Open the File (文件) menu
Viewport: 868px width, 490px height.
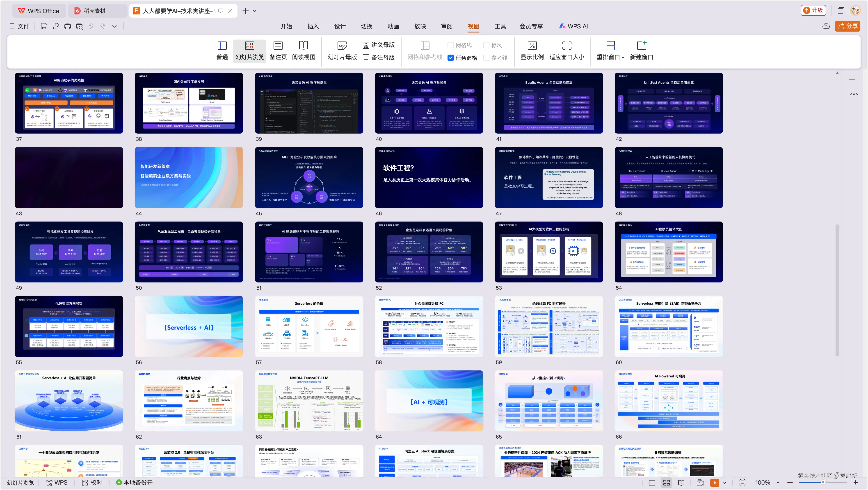tap(20, 26)
